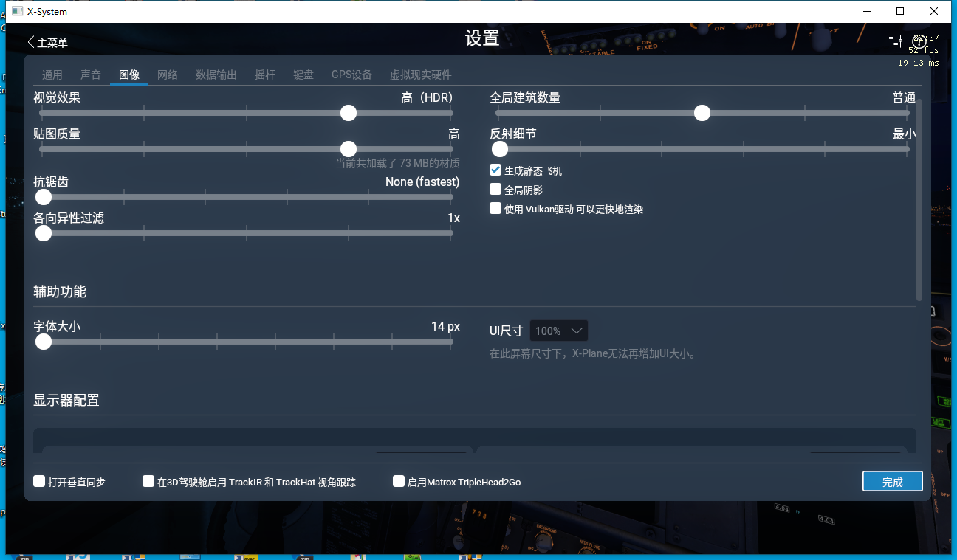Click the 辅助功能 section heading
Viewport: 957px width, 560px height.
click(x=60, y=291)
